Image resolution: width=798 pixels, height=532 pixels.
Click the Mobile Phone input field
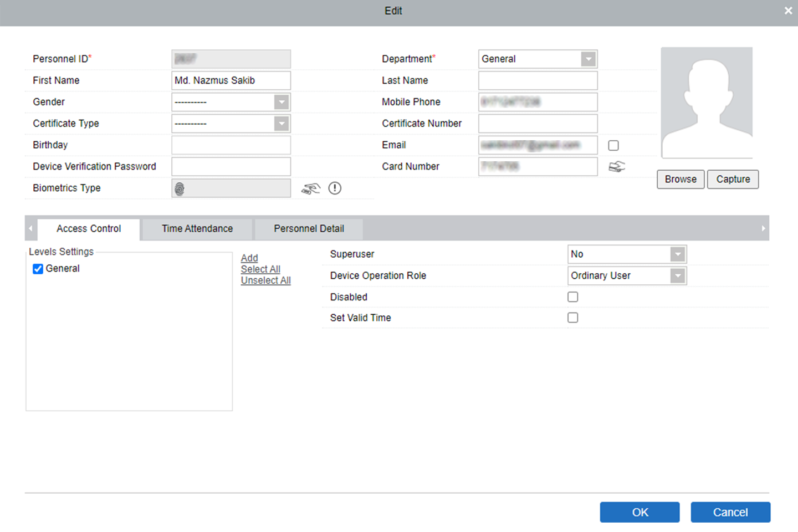click(x=538, y=102)
